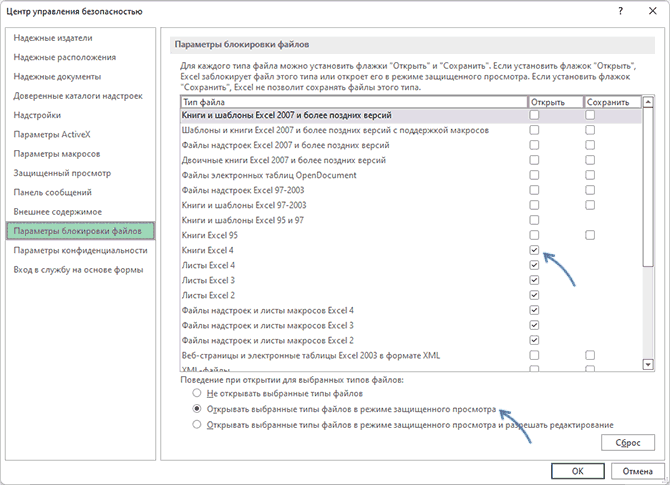Click the file list scroll up arrow
Viewport: 670px width, 485px height.
pos(648,102)
